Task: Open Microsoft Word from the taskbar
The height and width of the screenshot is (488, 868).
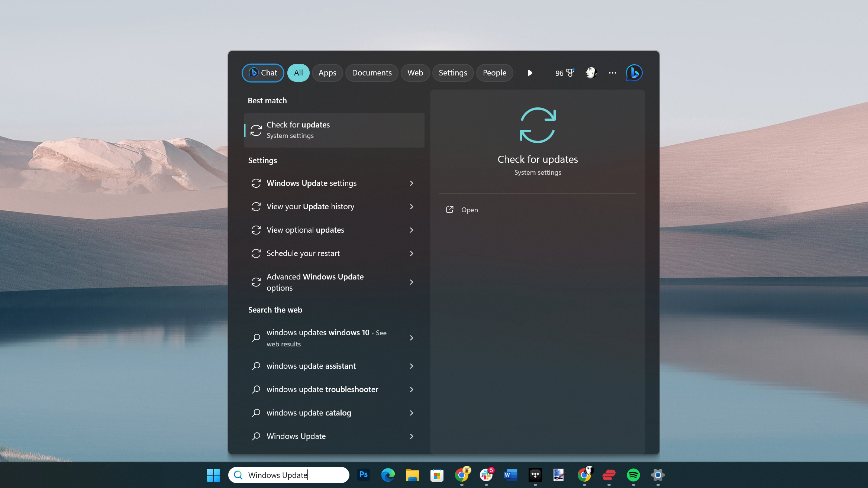Action: 510,475
